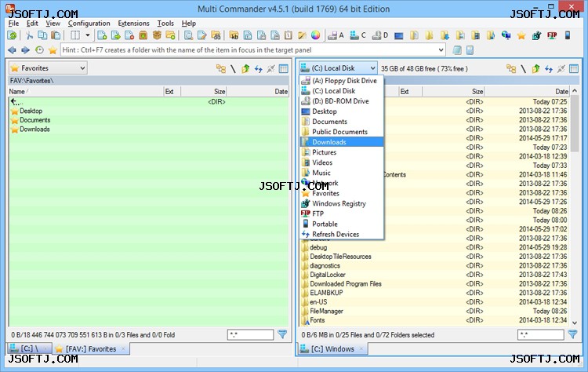
Task: Click the right panel swap arrows icon
Action: click(x=549, y=69)
